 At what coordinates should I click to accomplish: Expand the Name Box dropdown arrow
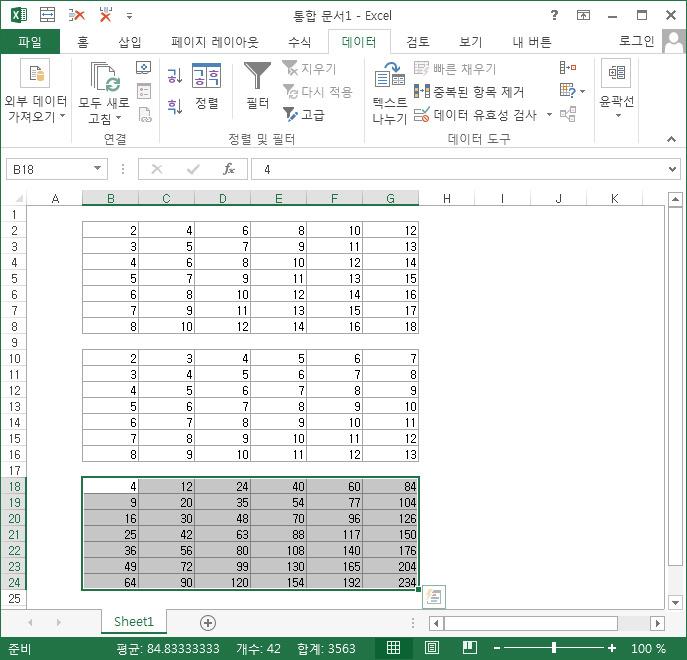pyautogui.click(x=97, y=169)
